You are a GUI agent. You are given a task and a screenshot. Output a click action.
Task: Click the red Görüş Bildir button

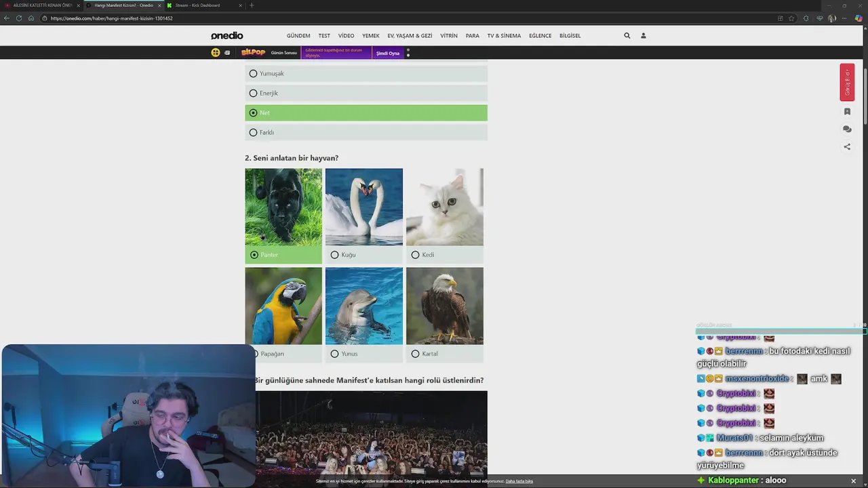(847, 82)
